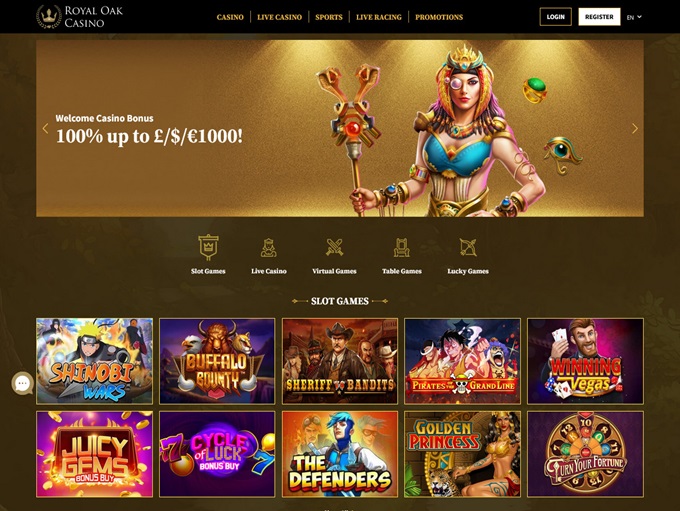Open the Turn Your Fortune game
The image size is (680, 511).
(585, 454)
